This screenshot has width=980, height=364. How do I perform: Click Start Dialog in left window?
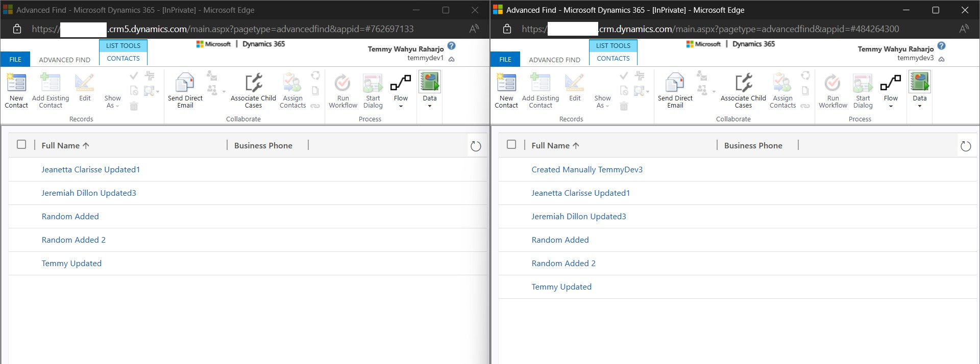coord(373,91)
